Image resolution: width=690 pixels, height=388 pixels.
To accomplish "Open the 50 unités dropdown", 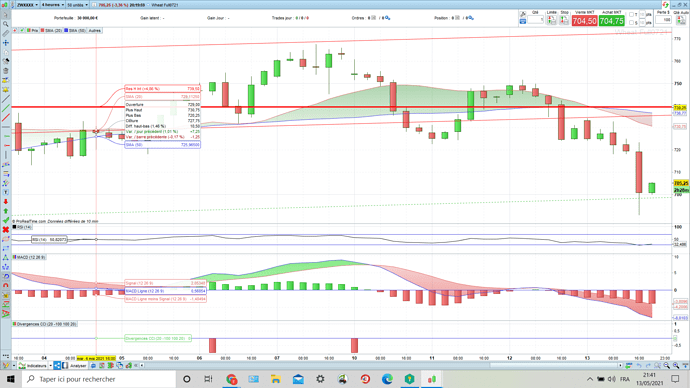I will tap(77, 5).
